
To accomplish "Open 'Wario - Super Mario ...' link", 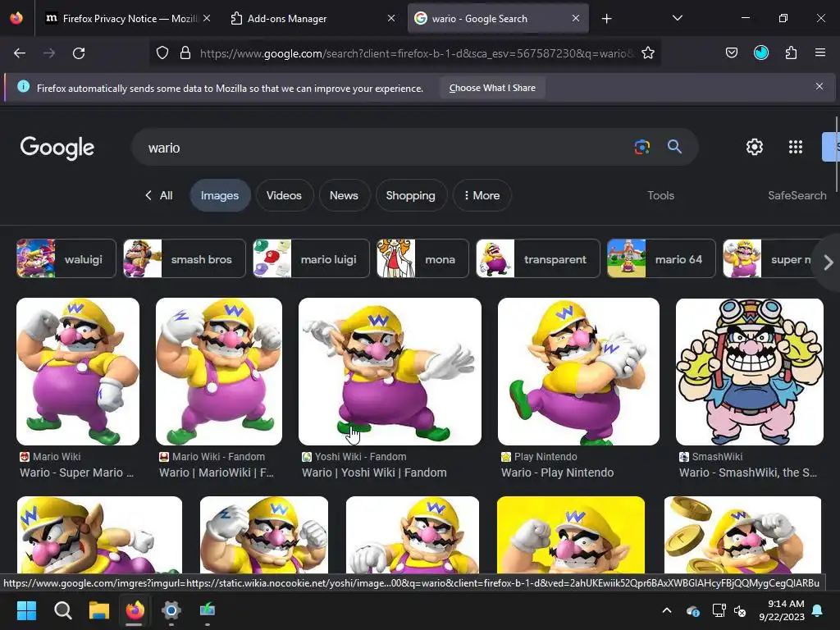I will tap(76, 472).
